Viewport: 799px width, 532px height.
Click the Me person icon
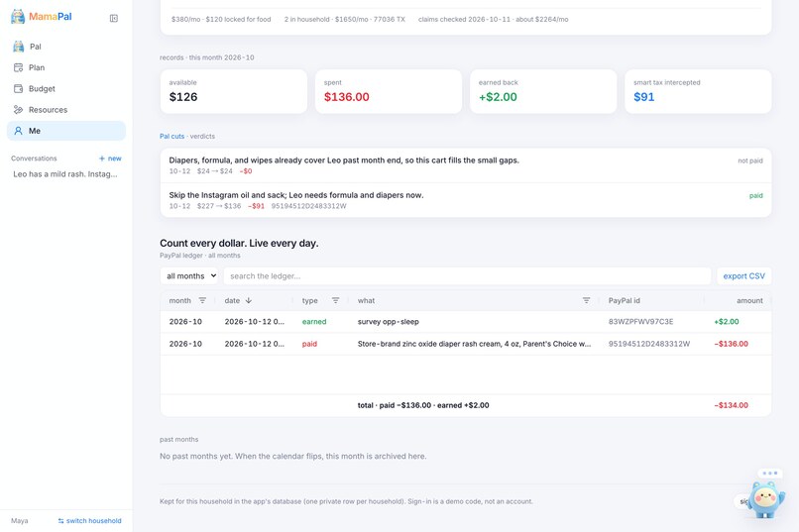point(19,131)
